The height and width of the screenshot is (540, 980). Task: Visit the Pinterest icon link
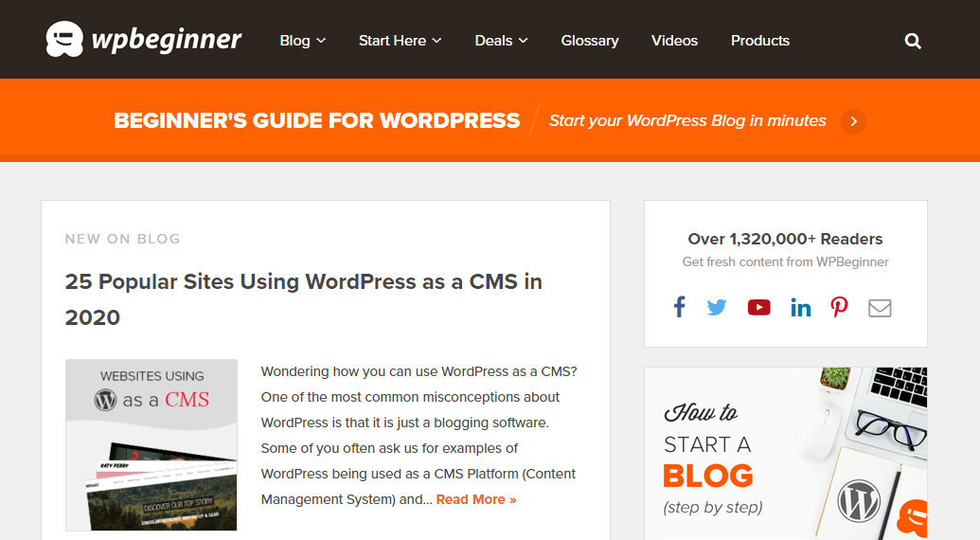[x=839, y=307]
